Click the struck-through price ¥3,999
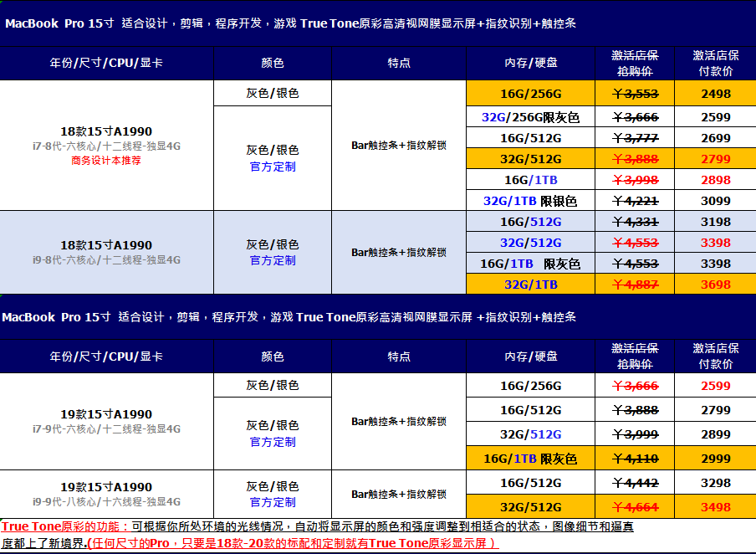Screen dimensions: 756x554 635,435
